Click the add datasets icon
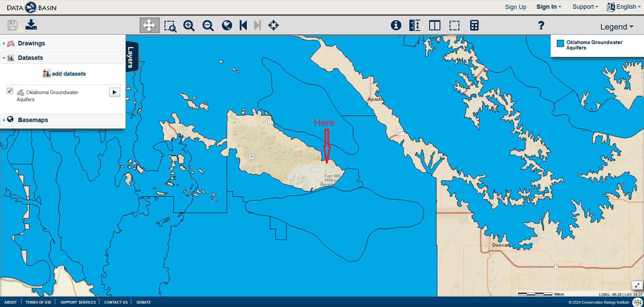Image resolution: width=644 pixels, height=307 pixels. click(x=46, y=73)
